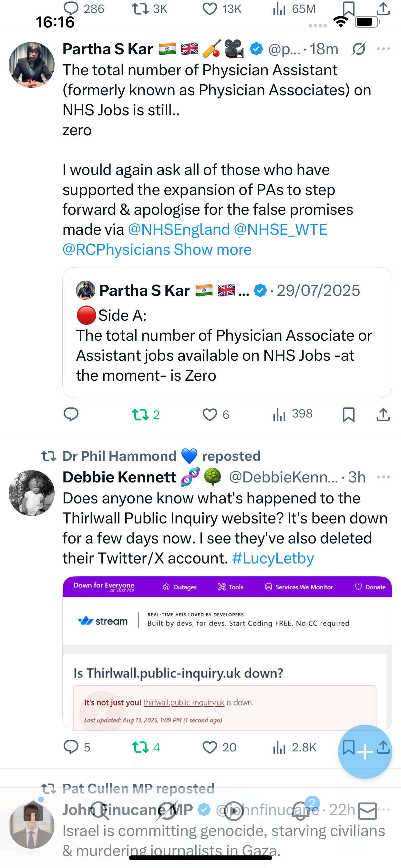Image resolution: width=401 pixels, height=868 pixels.
Task: Tap the compose new post button
Action: pyautogui.click(x=365, y=751)
